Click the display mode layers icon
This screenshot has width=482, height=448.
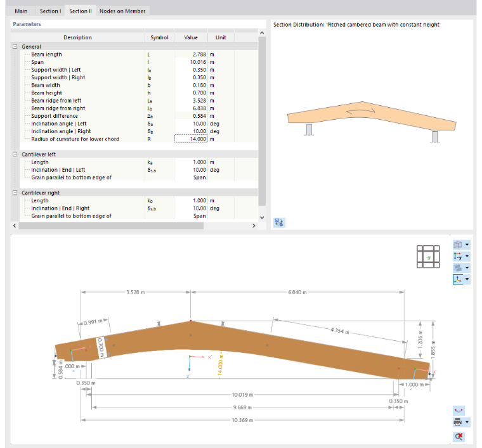pos(458,267)
